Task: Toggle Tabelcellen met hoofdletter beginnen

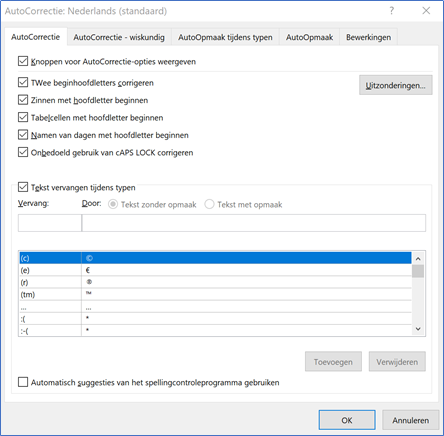Action: tap(23, 117)
